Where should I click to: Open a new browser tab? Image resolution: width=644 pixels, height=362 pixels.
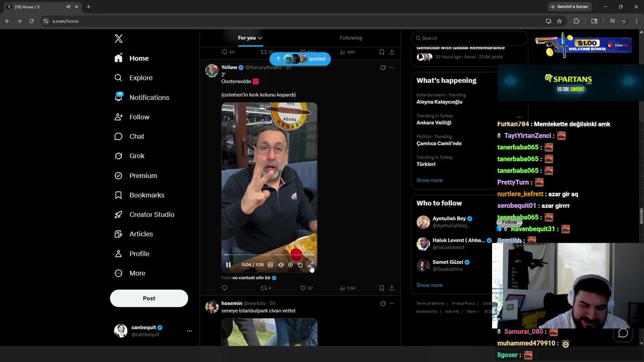pyautogui.click(x=89, y=7)
